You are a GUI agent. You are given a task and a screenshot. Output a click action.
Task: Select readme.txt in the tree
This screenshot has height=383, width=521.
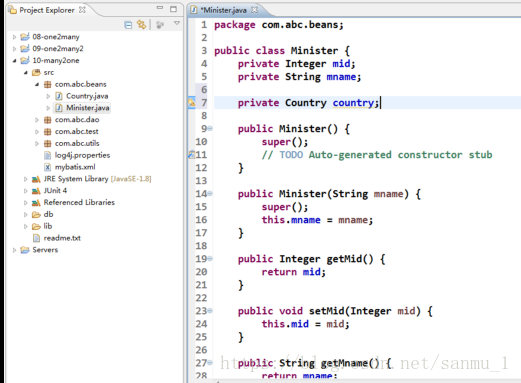coord(62,238)
